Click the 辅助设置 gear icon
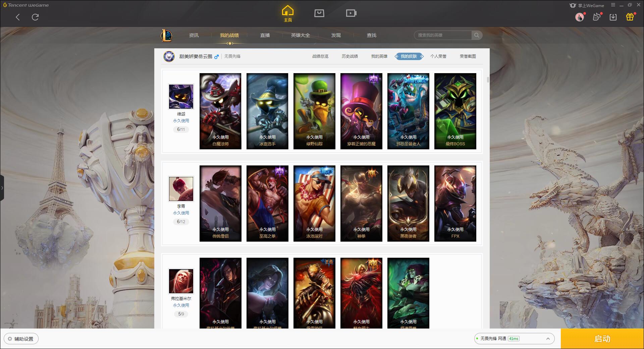644x349 pixels. (10, 339)
